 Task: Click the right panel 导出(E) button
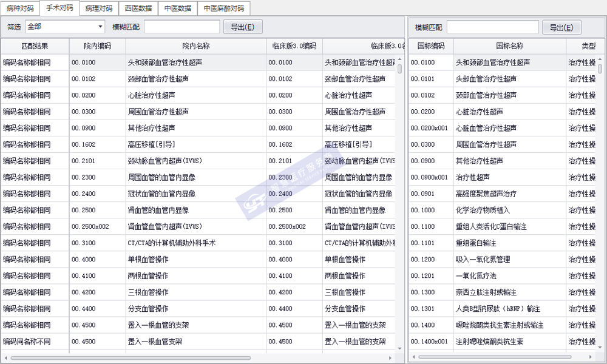561,27
